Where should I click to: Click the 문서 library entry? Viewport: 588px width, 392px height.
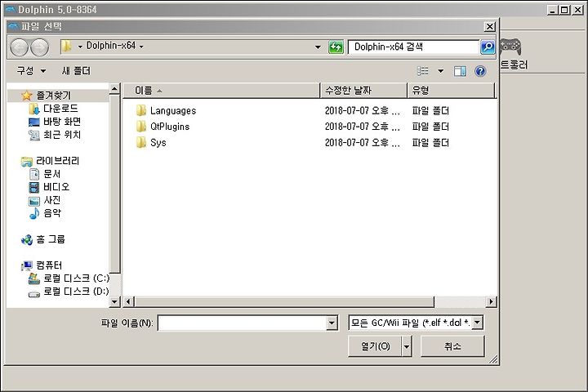pyautogui.click(x=51, y=174)
